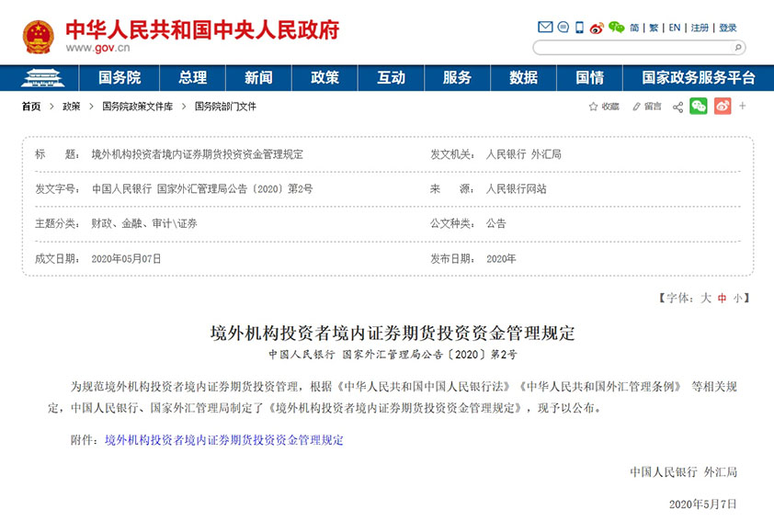Click the mail envelope icon in header
774x532 pixels.
[545, 28]
